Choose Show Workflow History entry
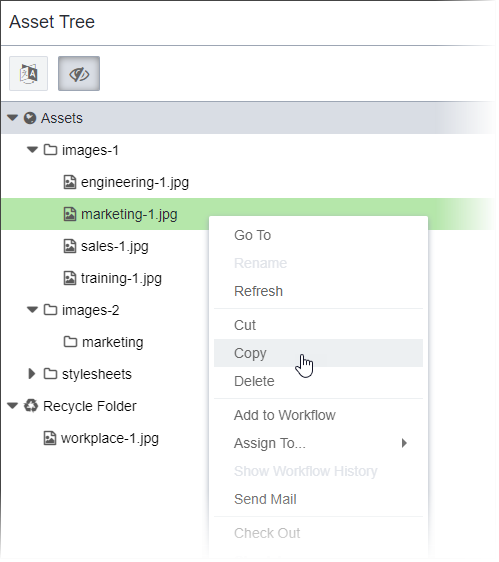 319,471
